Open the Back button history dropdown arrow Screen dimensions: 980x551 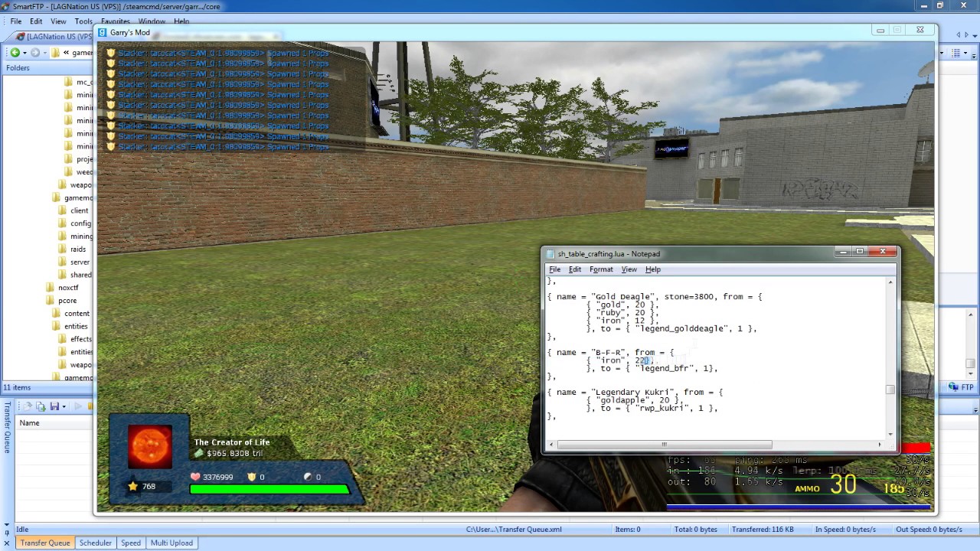24,53
